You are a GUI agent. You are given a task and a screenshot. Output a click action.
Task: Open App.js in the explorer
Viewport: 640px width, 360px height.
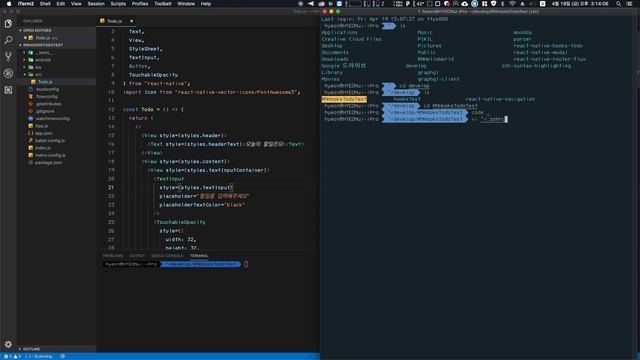[41, 126]
